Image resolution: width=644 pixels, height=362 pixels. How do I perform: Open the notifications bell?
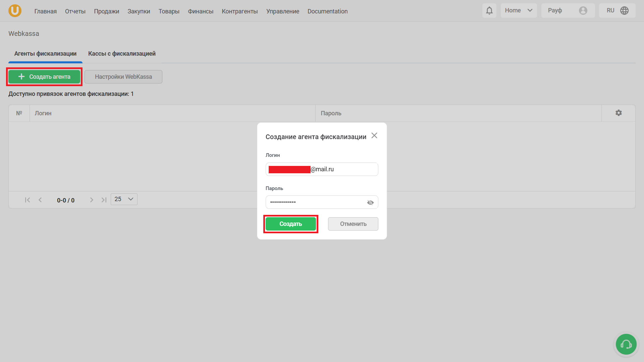tap(489, 11)
